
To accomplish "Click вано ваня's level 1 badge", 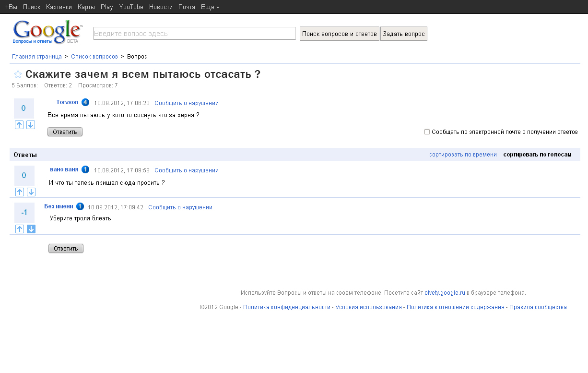I will 85,169.
